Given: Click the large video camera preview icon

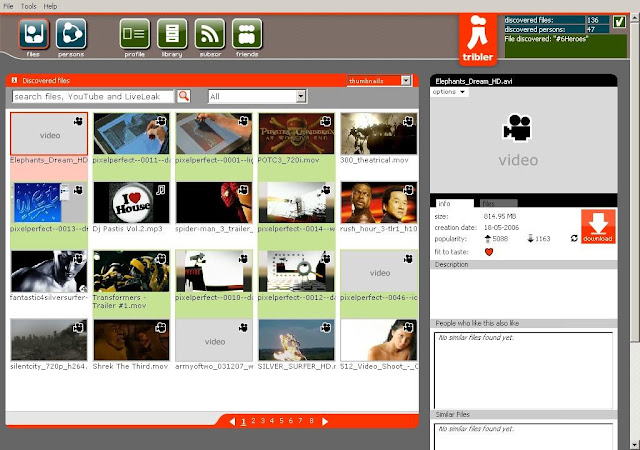Looking at the screenshot, I should (517, 128).
